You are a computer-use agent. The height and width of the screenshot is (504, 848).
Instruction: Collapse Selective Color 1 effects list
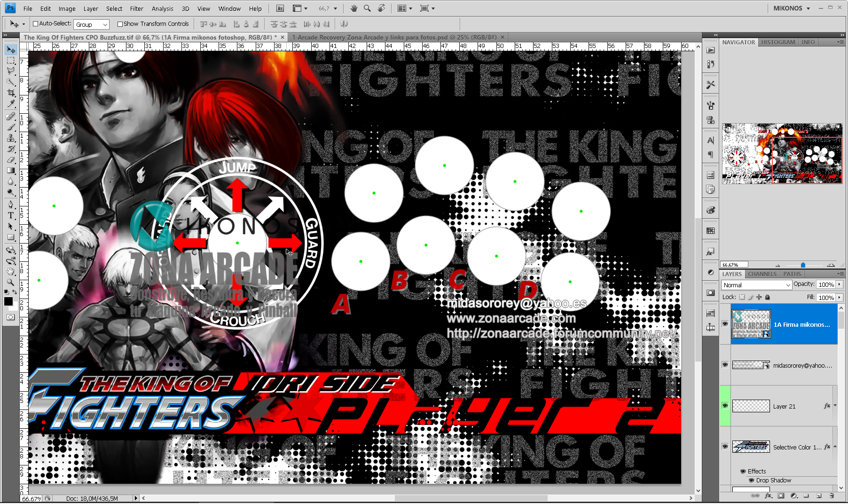point(835,446)
